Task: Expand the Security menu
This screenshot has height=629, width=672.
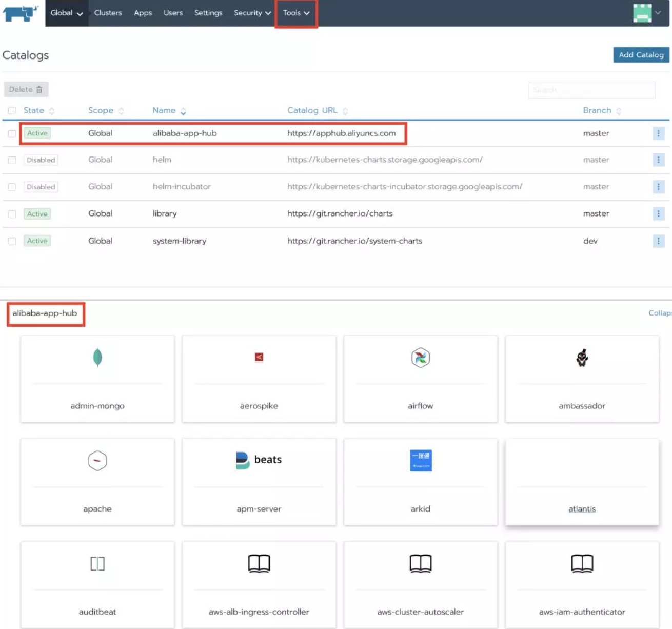Action: (x=252, y=13)
